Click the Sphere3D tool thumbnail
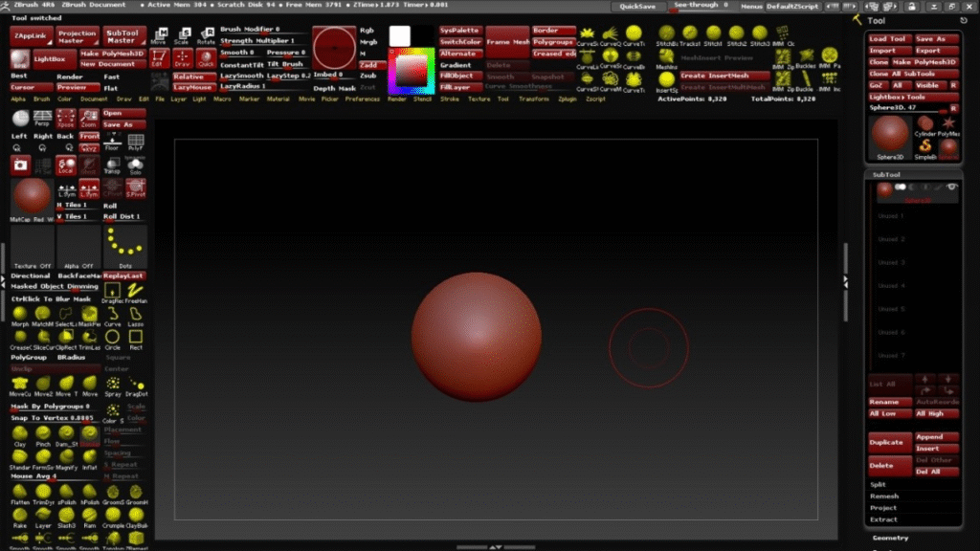 (x=889, y=134)
